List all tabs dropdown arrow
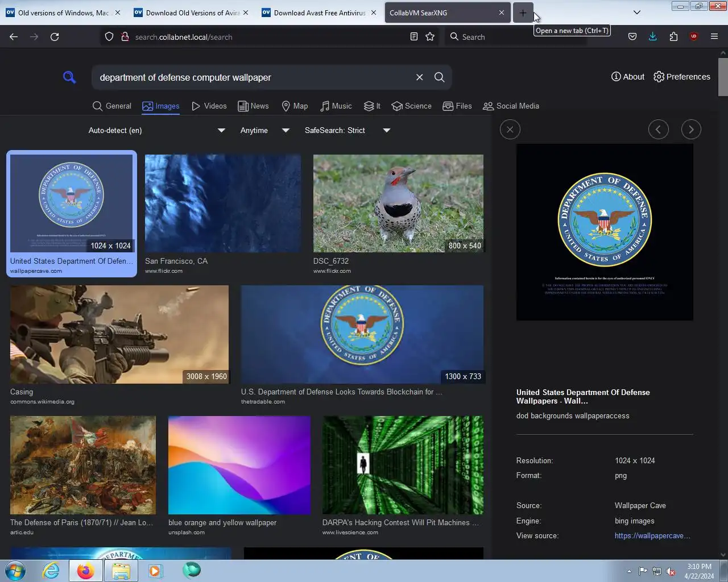 [637, 13]
